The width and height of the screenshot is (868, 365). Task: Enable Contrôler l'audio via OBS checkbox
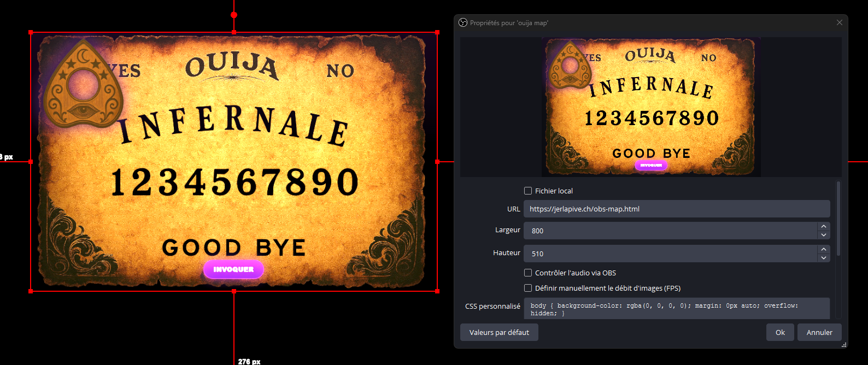click(528, 273)
